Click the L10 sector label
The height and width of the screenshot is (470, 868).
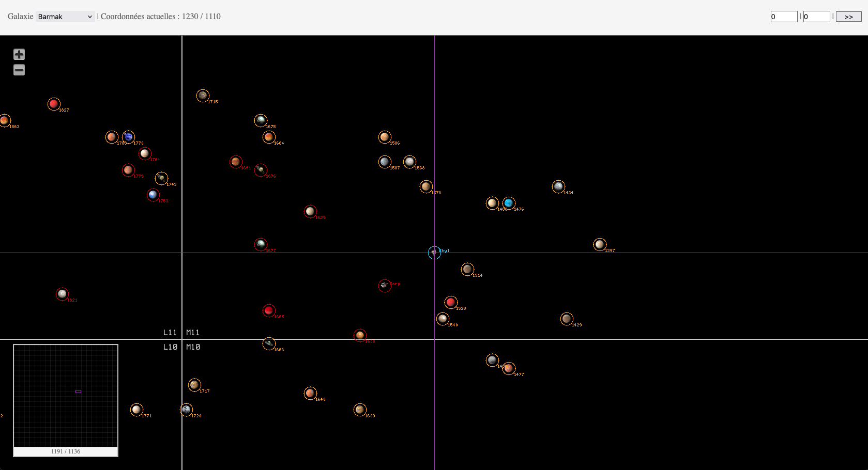[x=171, y=347]
